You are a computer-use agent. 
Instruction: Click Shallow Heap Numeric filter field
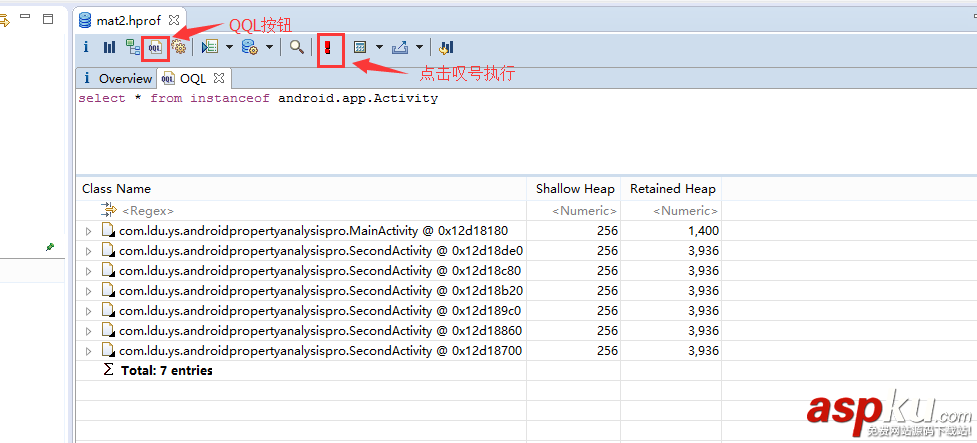tap(574, 211)
